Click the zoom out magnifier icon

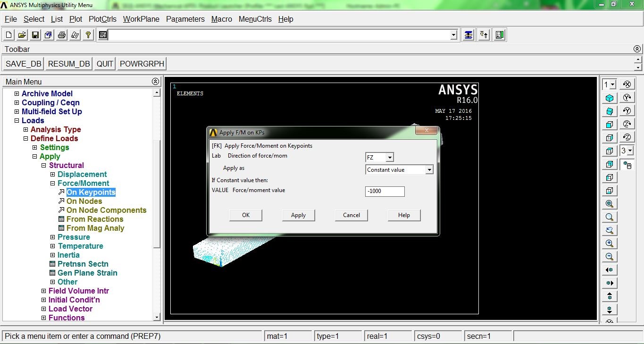pyautogui.click(x=609, y=256)
